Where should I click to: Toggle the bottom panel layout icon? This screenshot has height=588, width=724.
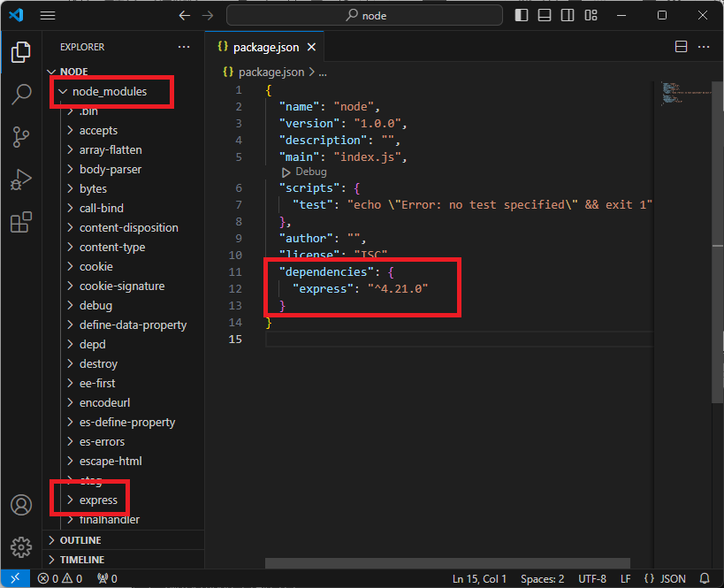(545, 15)
